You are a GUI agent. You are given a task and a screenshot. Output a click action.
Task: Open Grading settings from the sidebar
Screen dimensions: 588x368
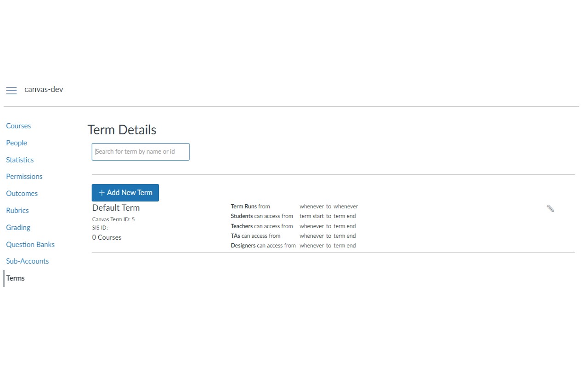[18, 227]
